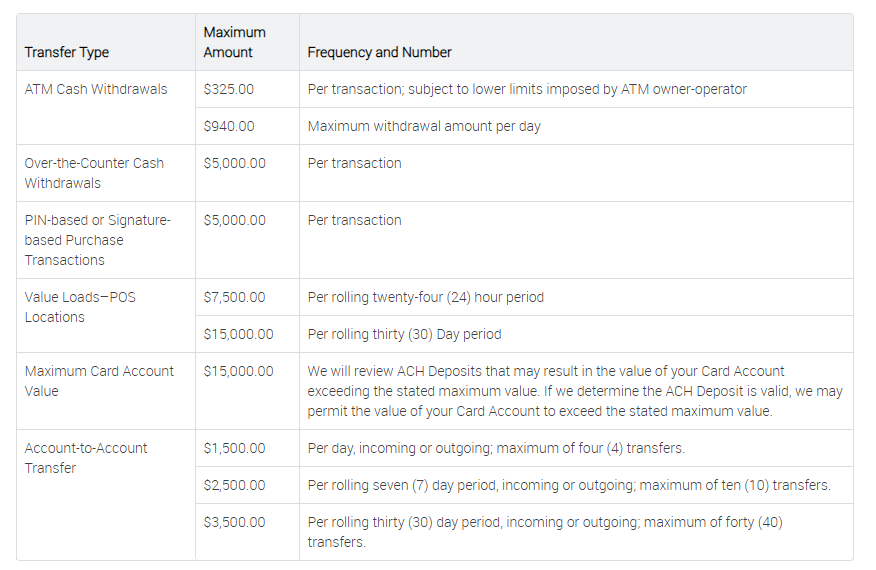Select the Account-to-Account Transfer row label
Viewport: 876px width, 570px height.
coord(86,458)
